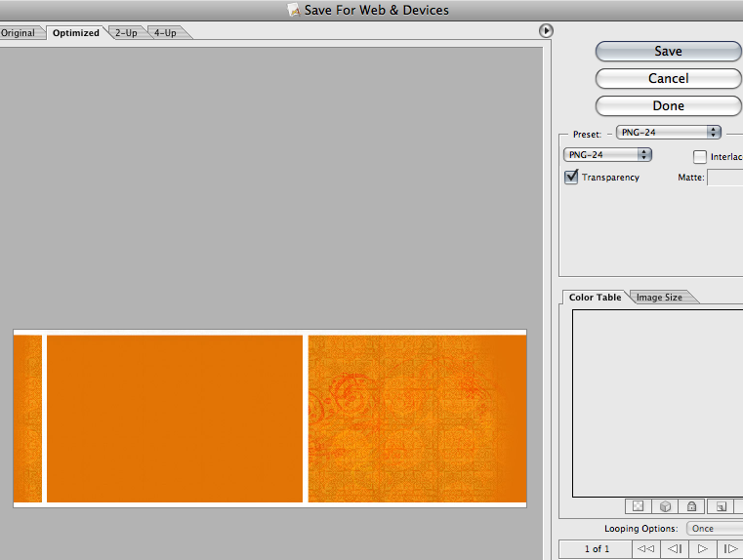Image resolution: width=743 pixels, height=560 pixels.
Task: Click the orange preview image
Action: [270, 419]
